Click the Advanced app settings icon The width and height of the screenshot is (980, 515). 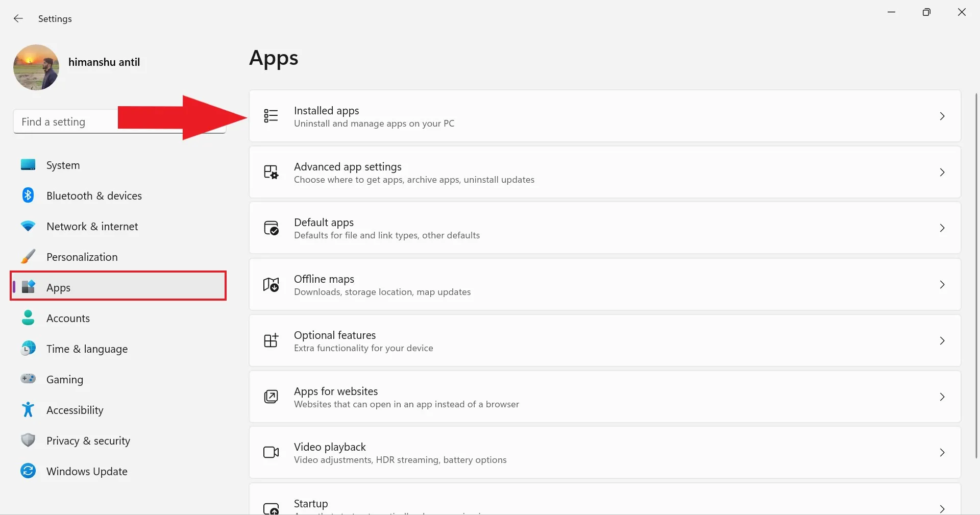(x=271, y=172)
